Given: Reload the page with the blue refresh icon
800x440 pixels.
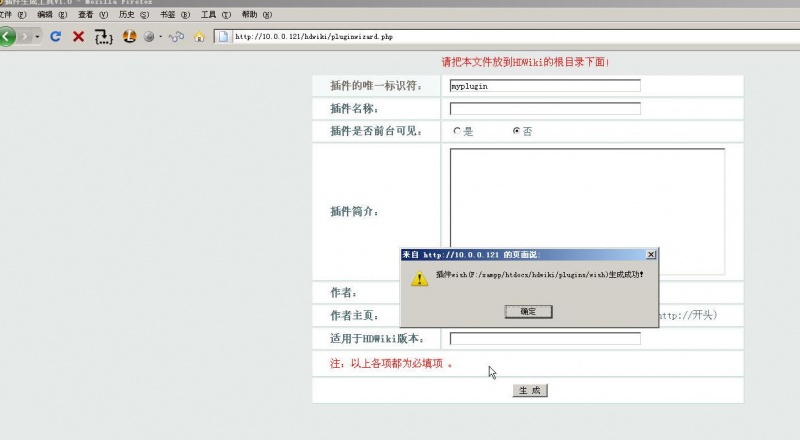Looking at the screenshot, I should coord(56,36).
